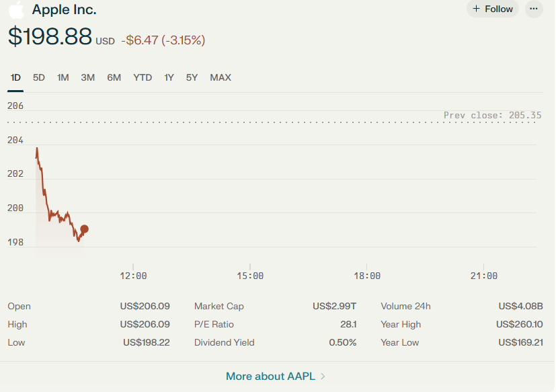The width and height of the screenshot is (556, 392).
Task: Click the USD currency label
Action: [106, 42]
